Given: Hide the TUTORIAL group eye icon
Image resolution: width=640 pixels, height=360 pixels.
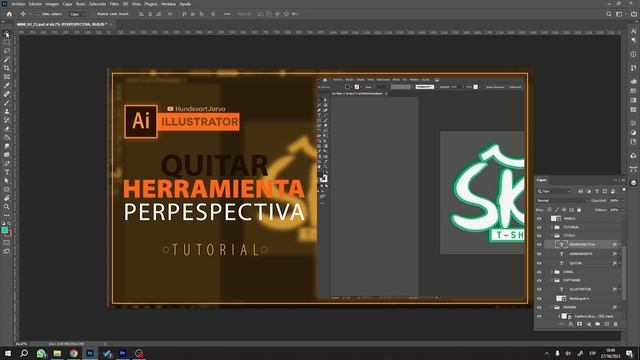Looking at the screenshot, I should 539,227.
